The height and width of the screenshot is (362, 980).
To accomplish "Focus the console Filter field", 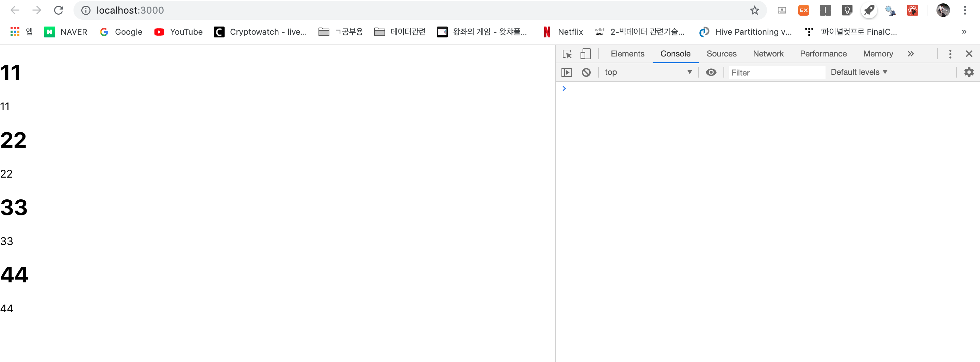I will click(777, 72).
